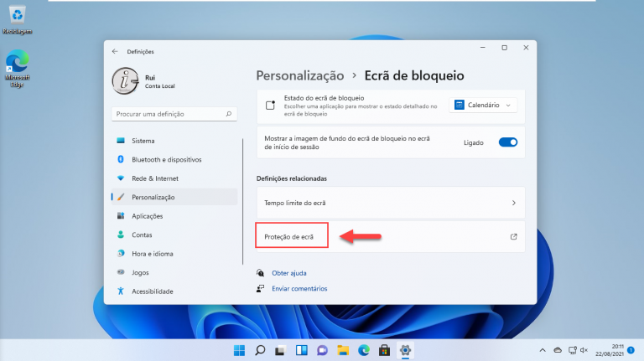The width and height of the screenshot is (644, 361).
Task: Open the Jogos settings section
Action: point(174,273)
